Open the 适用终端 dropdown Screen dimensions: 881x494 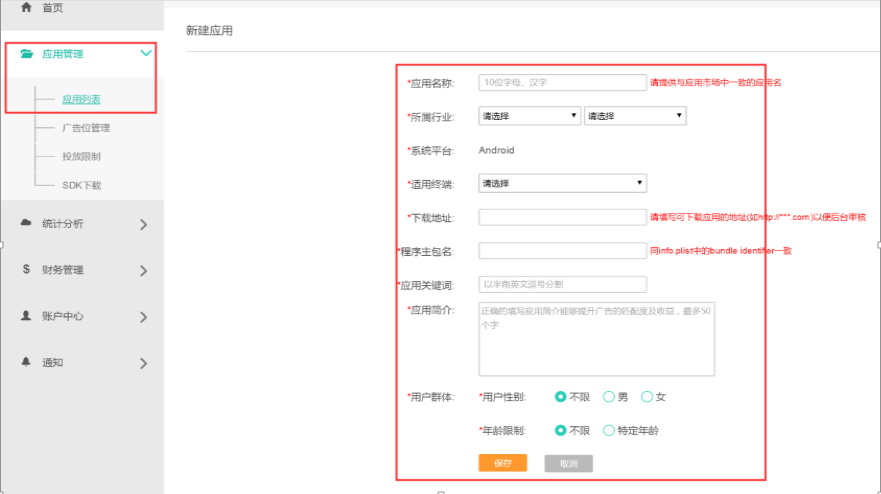[x=562, y=183]
